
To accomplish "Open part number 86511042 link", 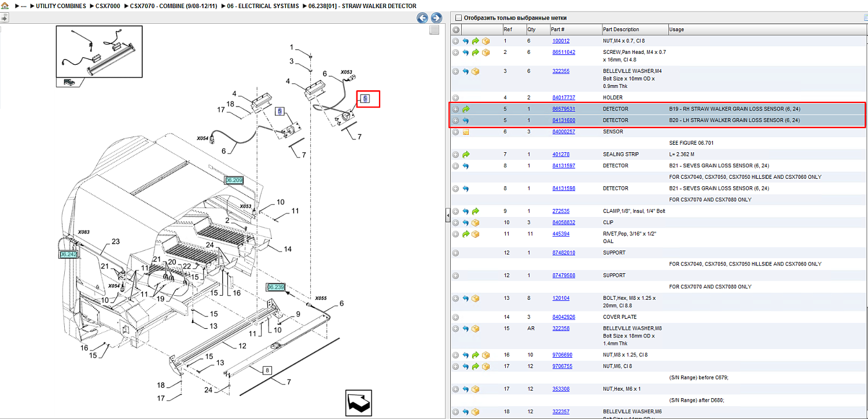I will point(564,52).
